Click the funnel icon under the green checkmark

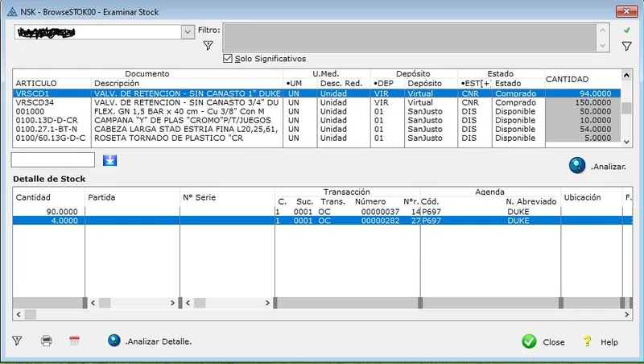coord(627,46)
